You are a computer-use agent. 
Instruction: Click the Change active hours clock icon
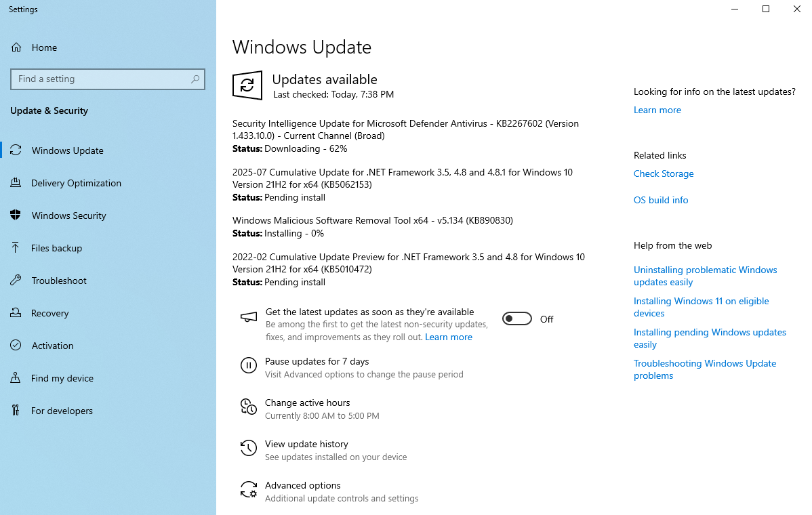click(x=249, y=407)
